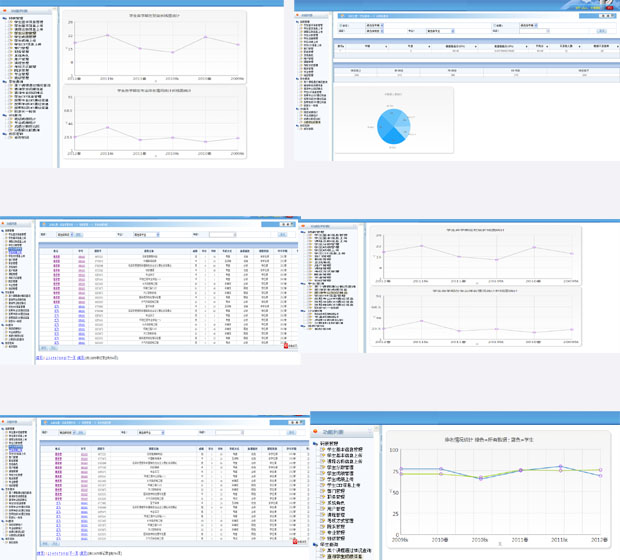Click query button in pie window filter row
The image size is (620, 560).
click(x=601, y=31)
